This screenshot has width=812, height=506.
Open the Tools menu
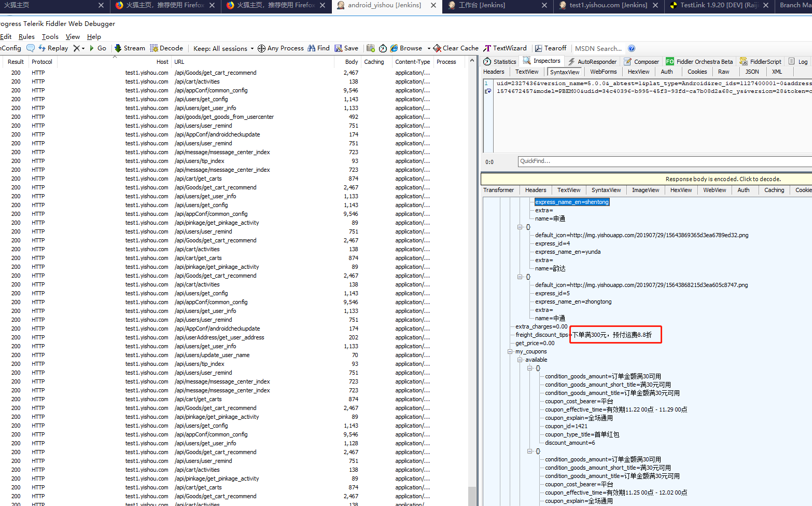tap(50, 36)
